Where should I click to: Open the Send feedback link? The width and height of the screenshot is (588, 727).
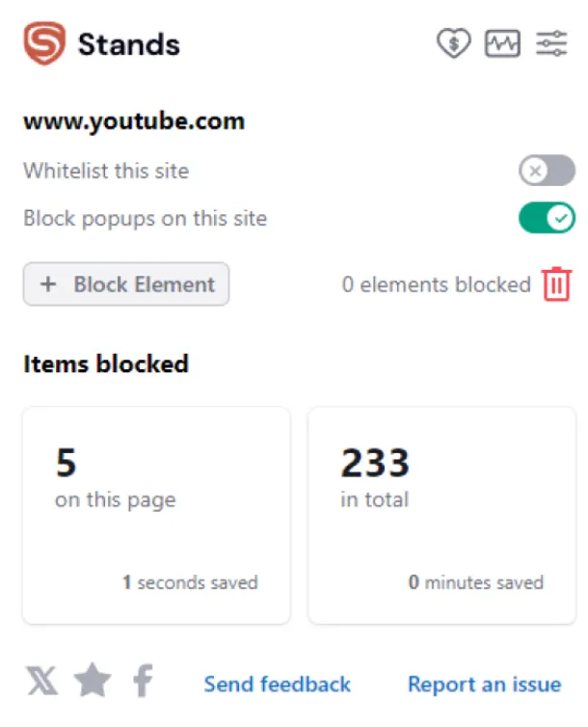[277, 685]
